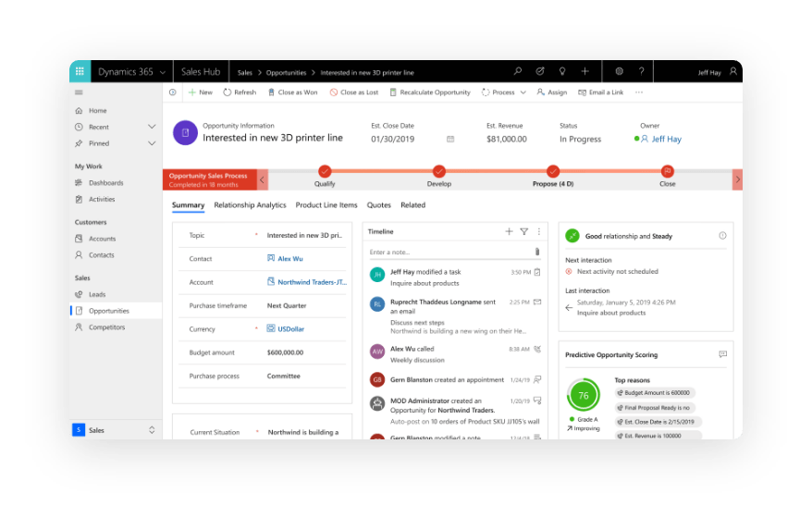Viewport: 812px width, 518px height.
Task: Expand the Dynamics 365 app dropdown
Action: 163,72
